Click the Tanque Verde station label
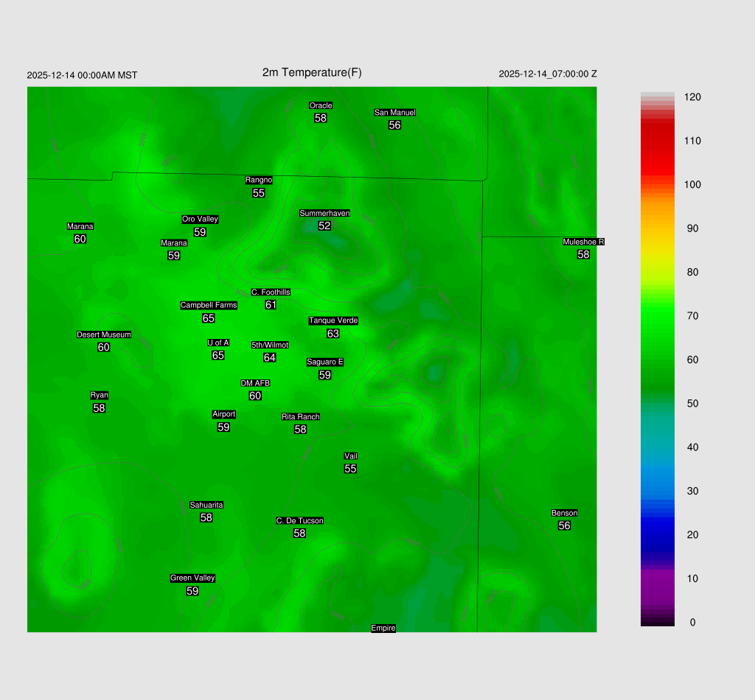 [x=333, y=321]
